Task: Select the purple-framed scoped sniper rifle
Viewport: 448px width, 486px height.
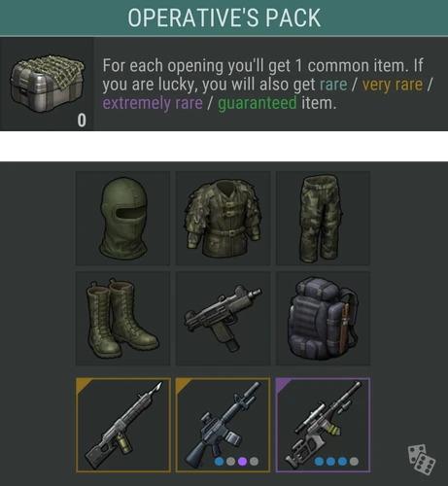Action: click(323, 425)
